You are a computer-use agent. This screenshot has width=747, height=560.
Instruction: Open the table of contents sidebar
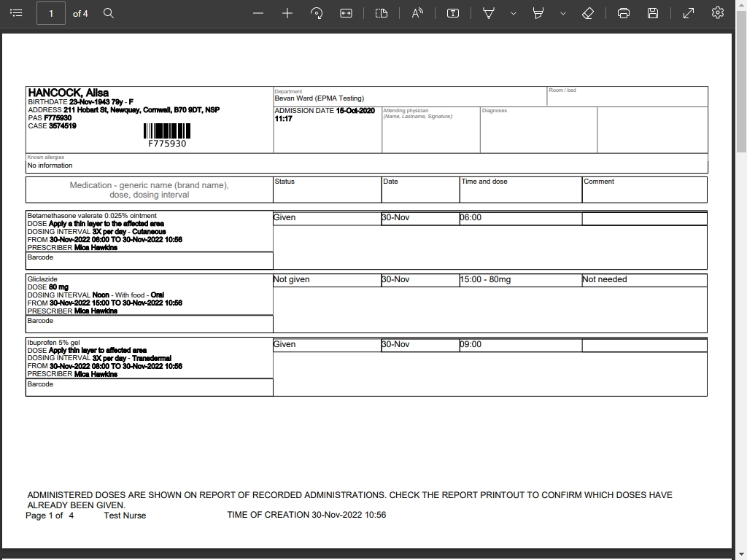(16, 13)
